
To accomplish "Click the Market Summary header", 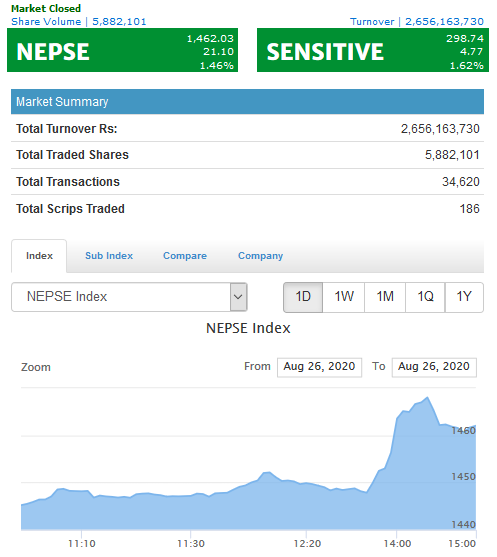I will point(247,102).
